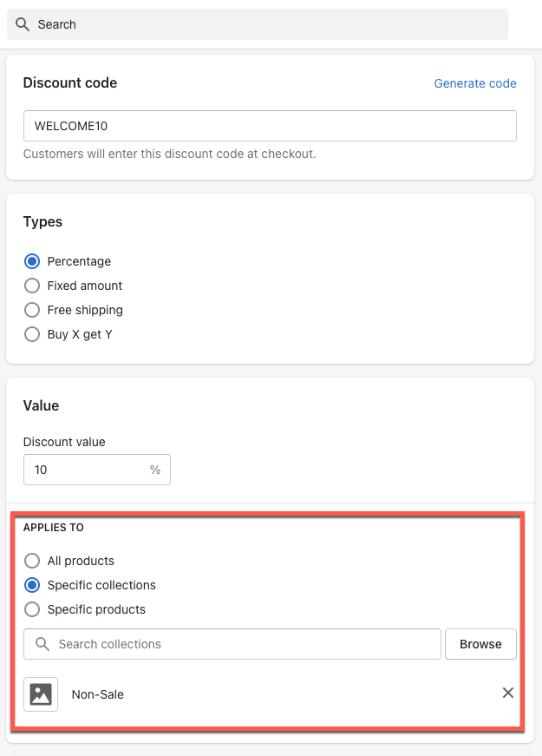Select the Specific collections option
This screenshot has height=756, width=542.
point(32,585)
